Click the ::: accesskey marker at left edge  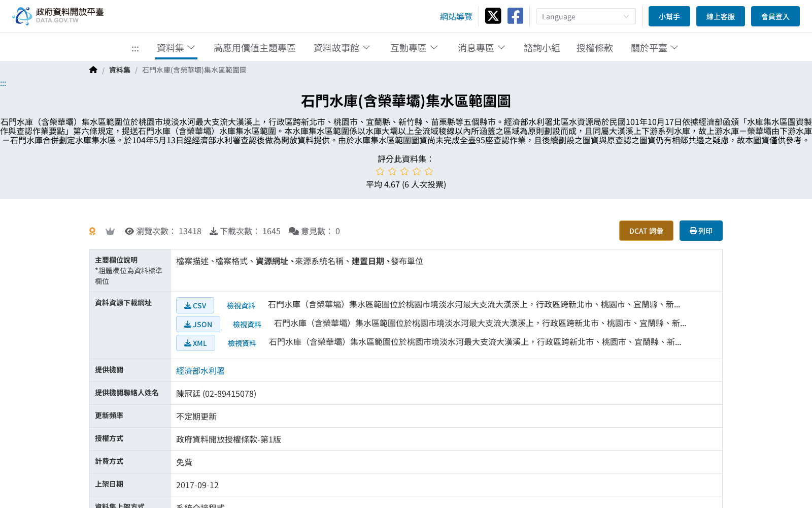pos(3,83)
